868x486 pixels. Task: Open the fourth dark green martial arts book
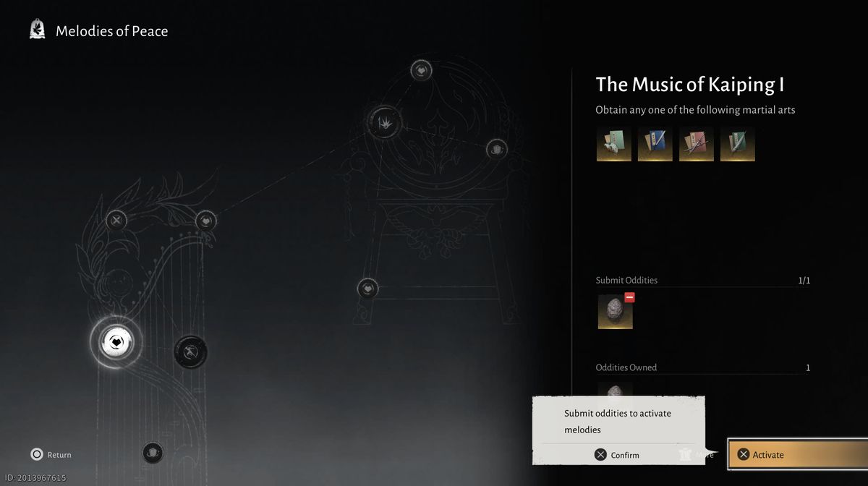pos(737,144)
